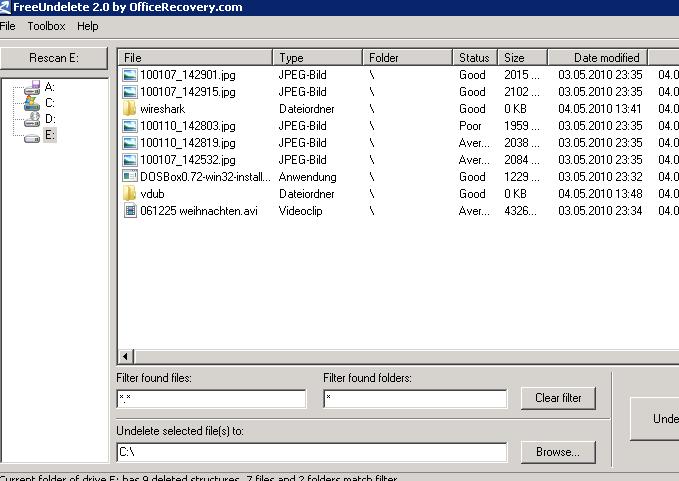
Task: Select 061225 weihnachten.avi file name
Action: click(x=199, y=211)
